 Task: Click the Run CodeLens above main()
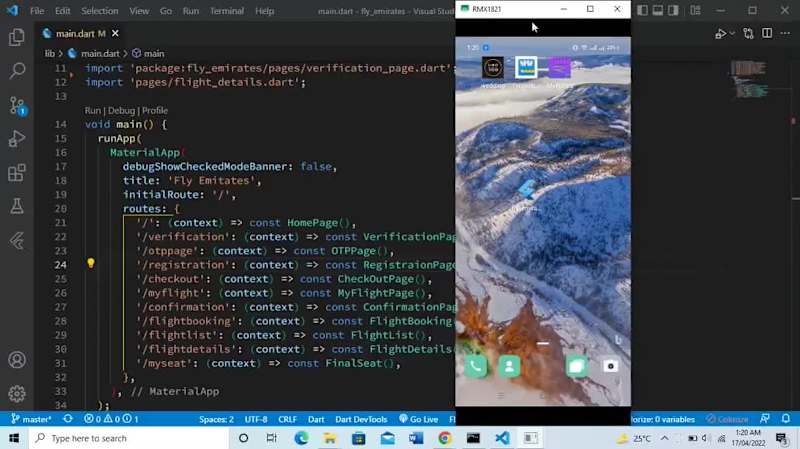coord(92,110)
